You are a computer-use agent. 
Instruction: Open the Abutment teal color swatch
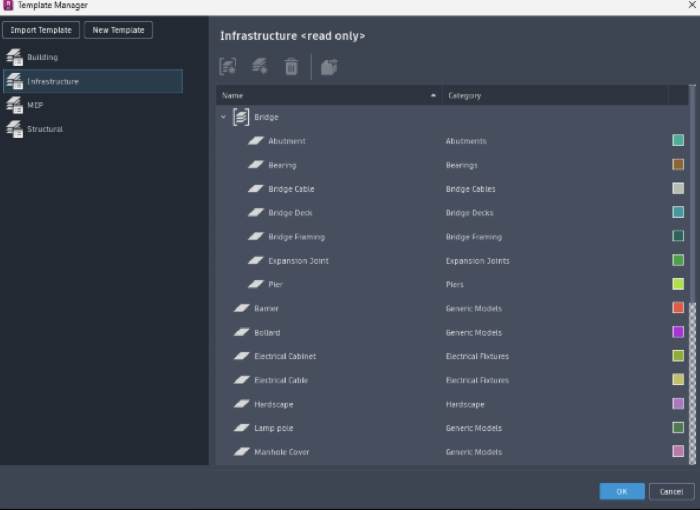pyautogui.click(x=678, y=140)
